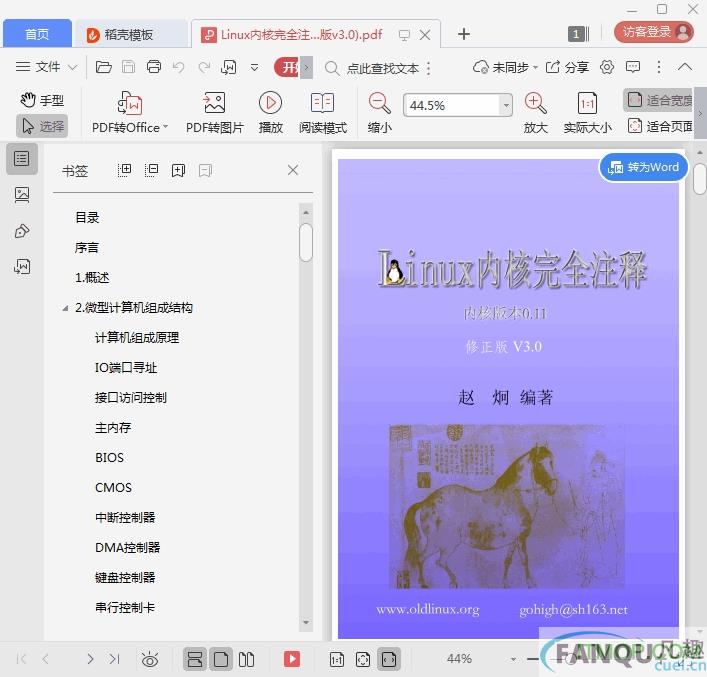
Task: Open new tab with plus button
Action: tap(464, 34)
